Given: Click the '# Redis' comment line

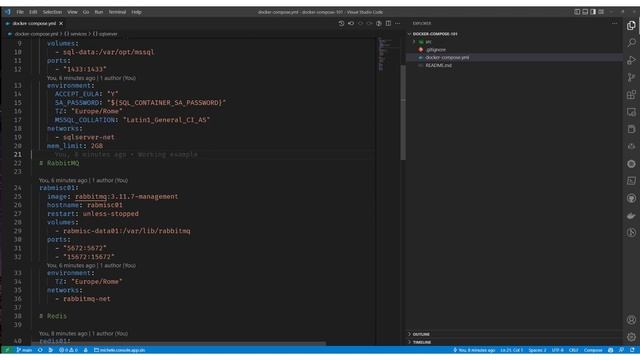Looking at the screenshot, I should 53,316.
